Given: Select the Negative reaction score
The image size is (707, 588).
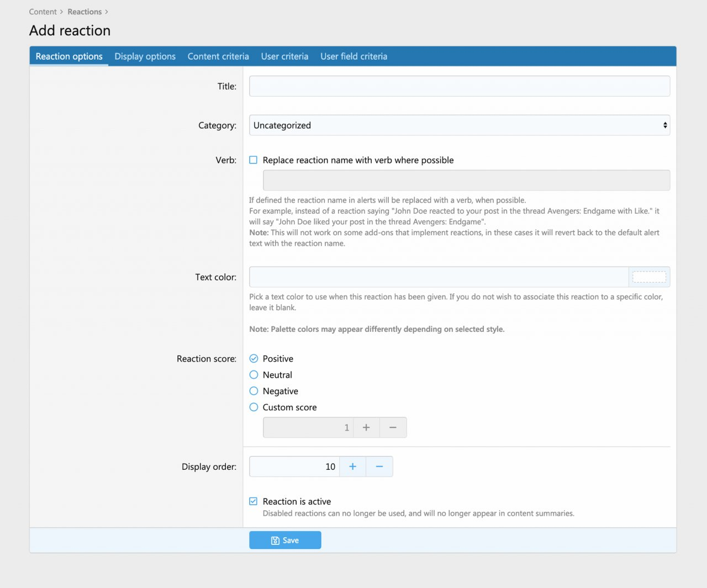Looking at the screenshot, I should (254, 391).
